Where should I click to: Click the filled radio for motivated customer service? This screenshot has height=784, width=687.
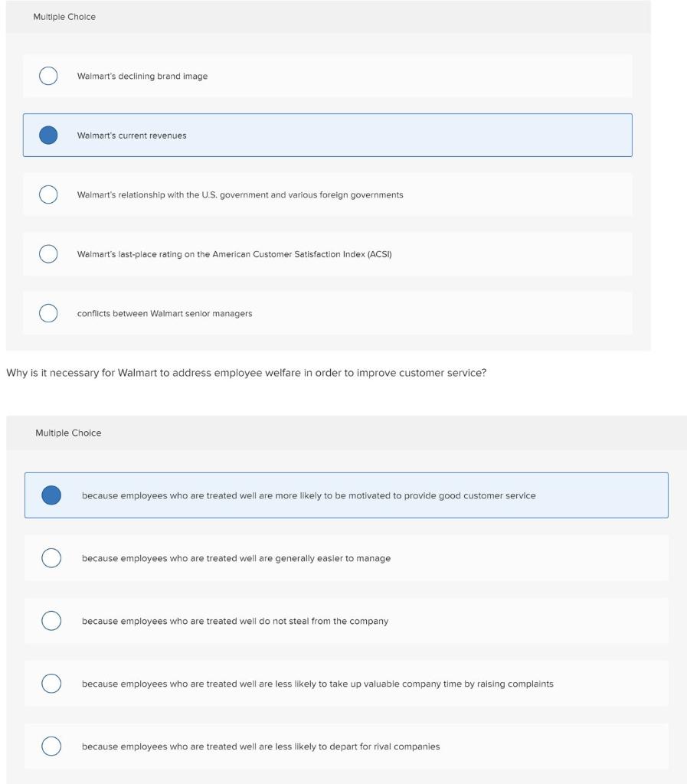pyautogui.click(x=51, y=495)
